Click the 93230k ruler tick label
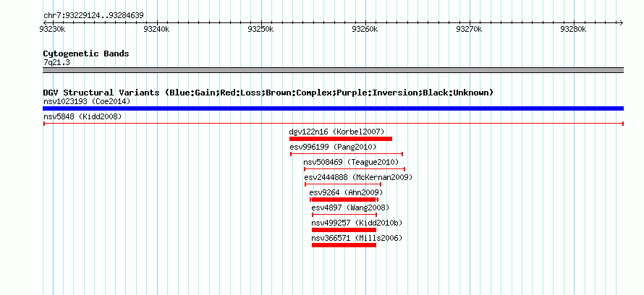Screen dimensions: 644x295 pos(52,29)
